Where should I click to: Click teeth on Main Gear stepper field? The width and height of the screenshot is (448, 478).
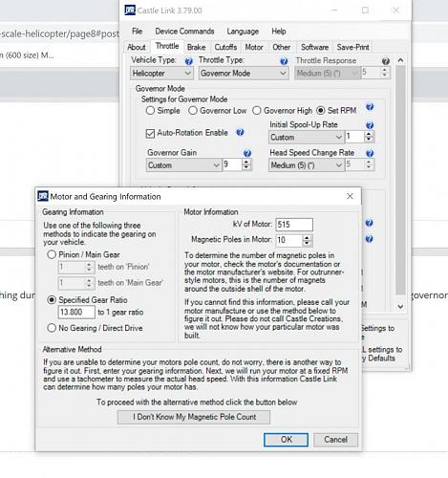pyautogui.click(x=76, y=283)
